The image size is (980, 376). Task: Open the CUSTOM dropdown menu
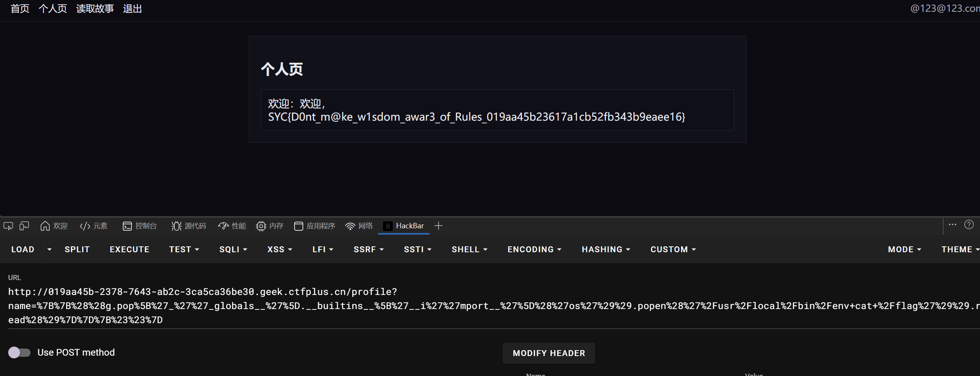[x=673, y=249]
